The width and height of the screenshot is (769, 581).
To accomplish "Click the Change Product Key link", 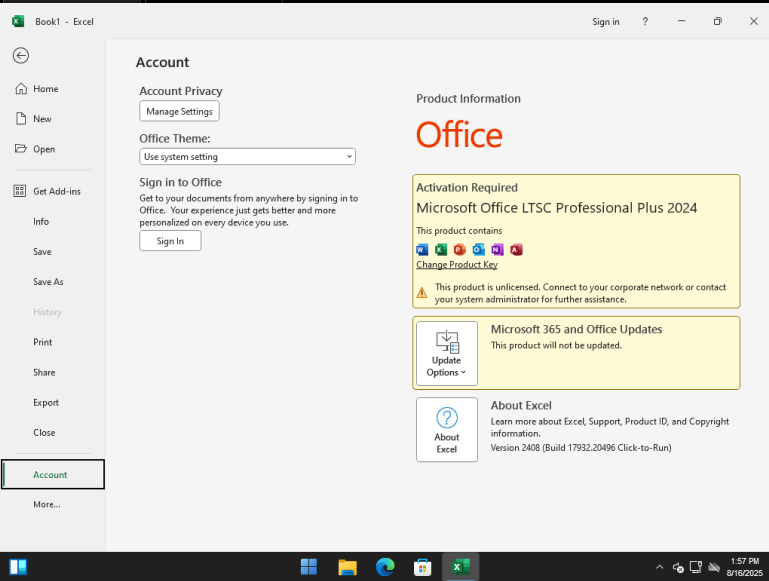I will [457, 265].
